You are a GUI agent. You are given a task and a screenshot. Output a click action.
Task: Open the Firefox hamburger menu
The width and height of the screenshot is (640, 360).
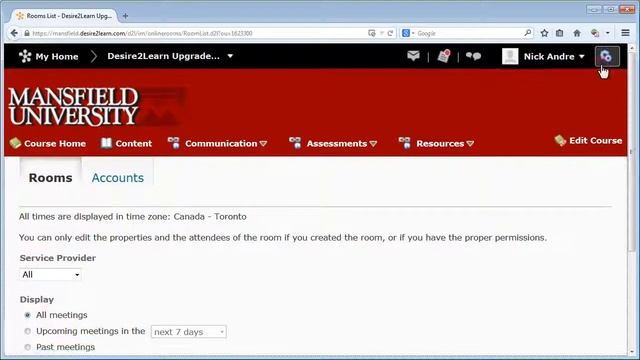625,33
